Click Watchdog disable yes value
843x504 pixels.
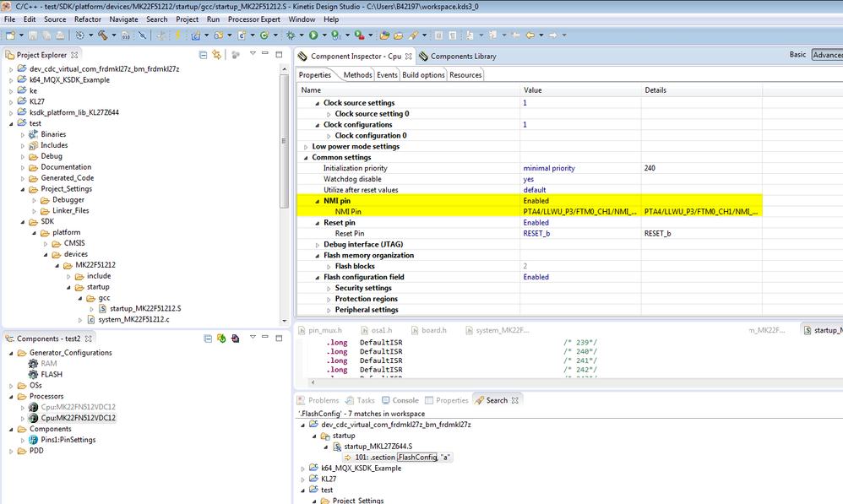(x=529, y=180)
